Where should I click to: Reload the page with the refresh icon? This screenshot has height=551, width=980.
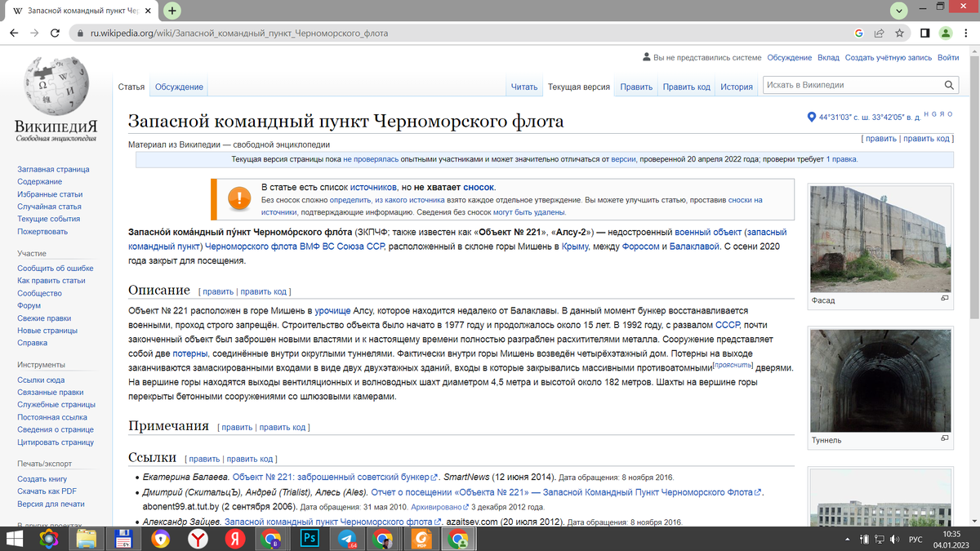coord(55,33)
